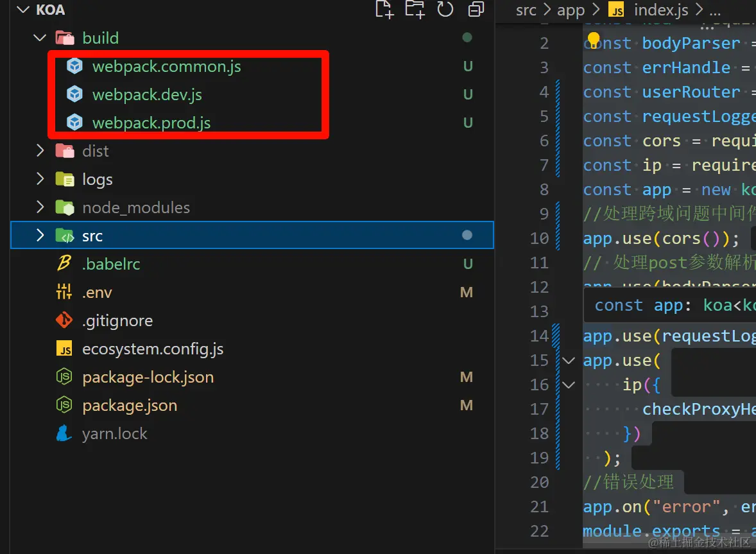This screenshot has width=756, height=554.
Task: Click the Node icon beside package-lock.json
Action: tap(64, 377)
